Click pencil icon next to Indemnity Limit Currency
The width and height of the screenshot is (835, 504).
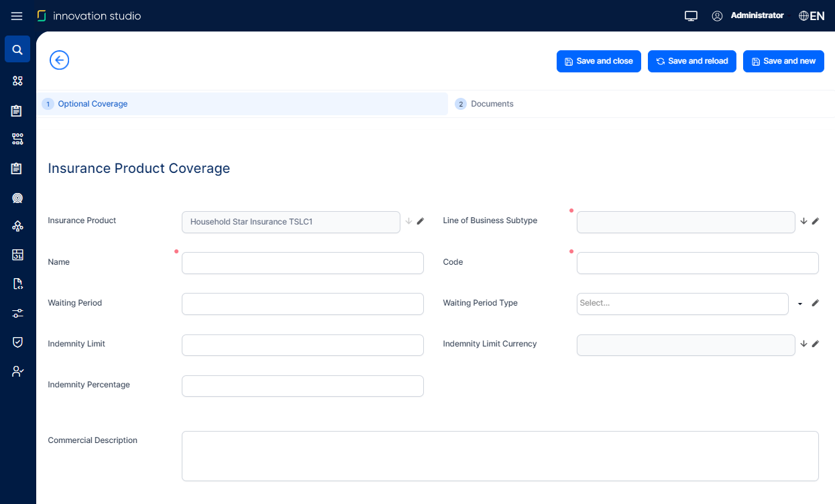tap(816, 344)
